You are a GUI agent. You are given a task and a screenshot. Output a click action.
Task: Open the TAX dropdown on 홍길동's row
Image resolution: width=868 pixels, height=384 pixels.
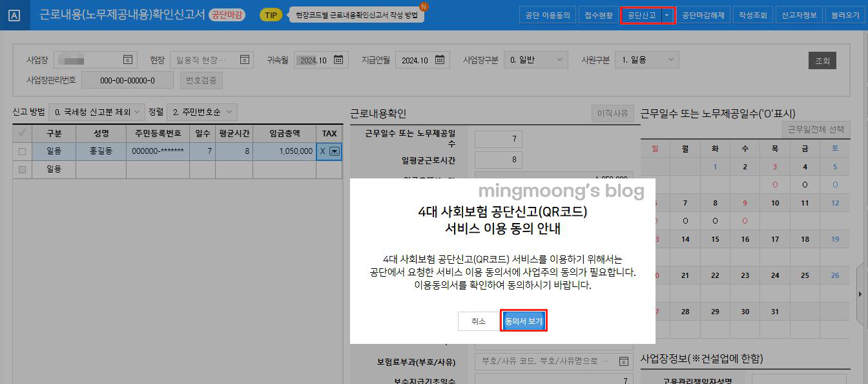[336, 152]
